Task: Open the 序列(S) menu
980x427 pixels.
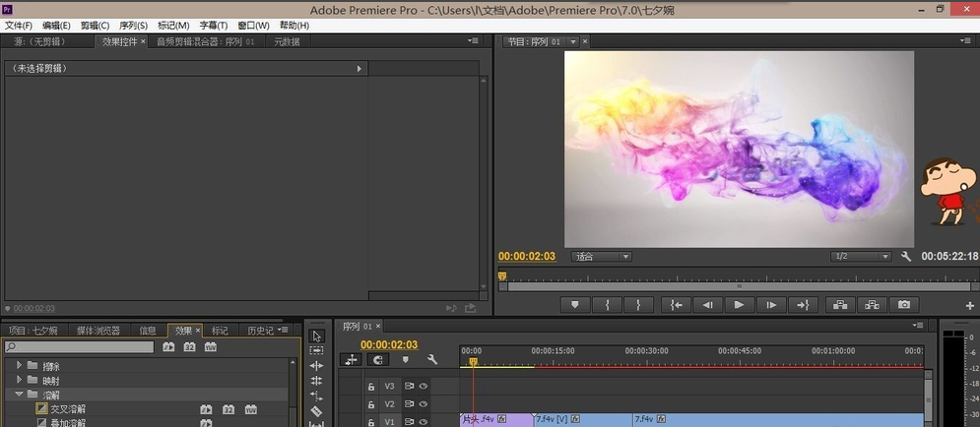Action: click(133, 26)
